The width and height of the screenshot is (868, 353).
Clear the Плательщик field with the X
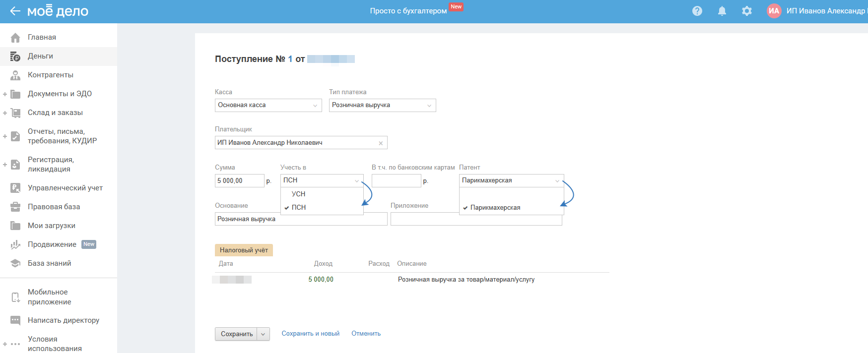pyautogui.click(x=381, y=143)
